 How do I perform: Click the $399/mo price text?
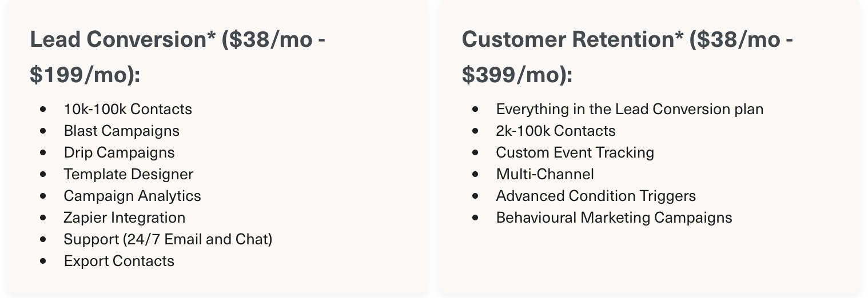(x=513, y=75)
